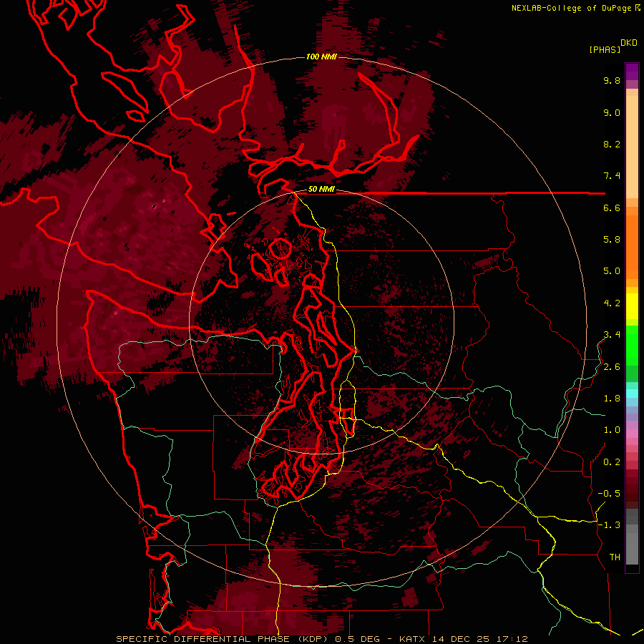The height and width of the screenshot is (644, 644).
Task: Click the 0.2 scale value
Action: tap(612, 462)
